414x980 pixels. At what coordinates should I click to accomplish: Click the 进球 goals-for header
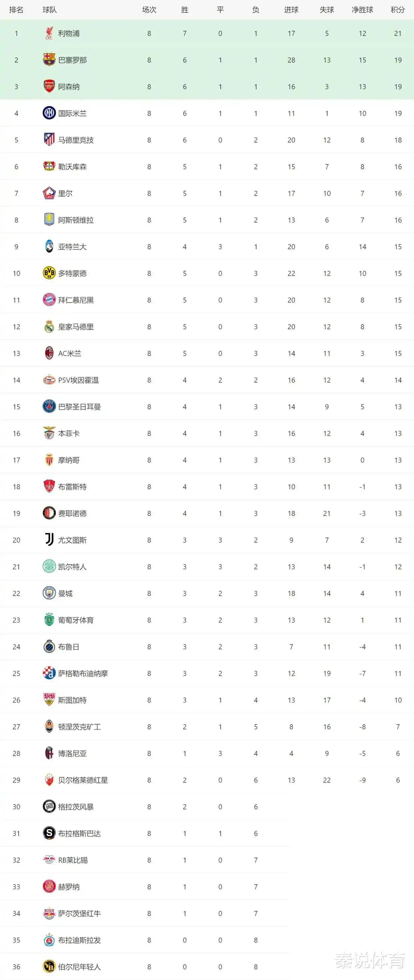[291, 10]
